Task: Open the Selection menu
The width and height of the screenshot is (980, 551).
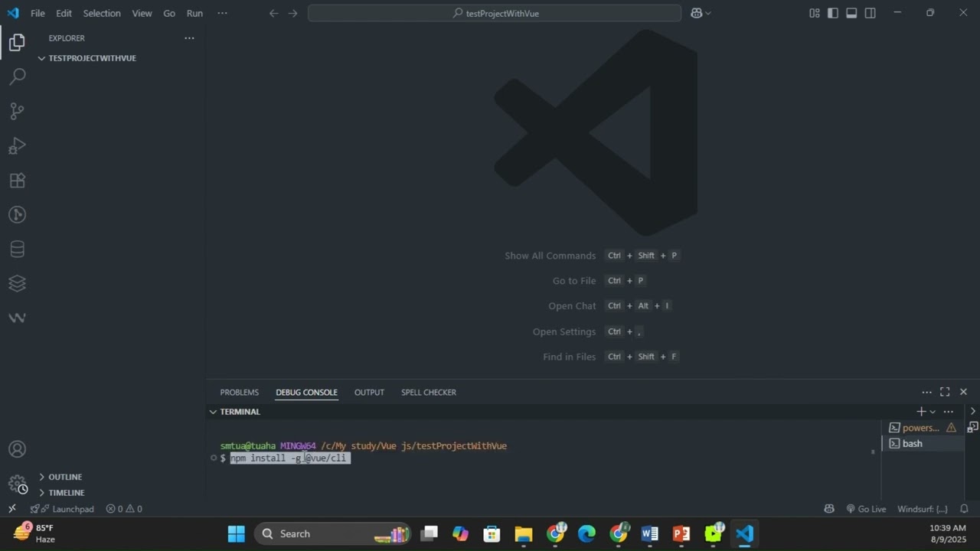Action: click(102, 13)
